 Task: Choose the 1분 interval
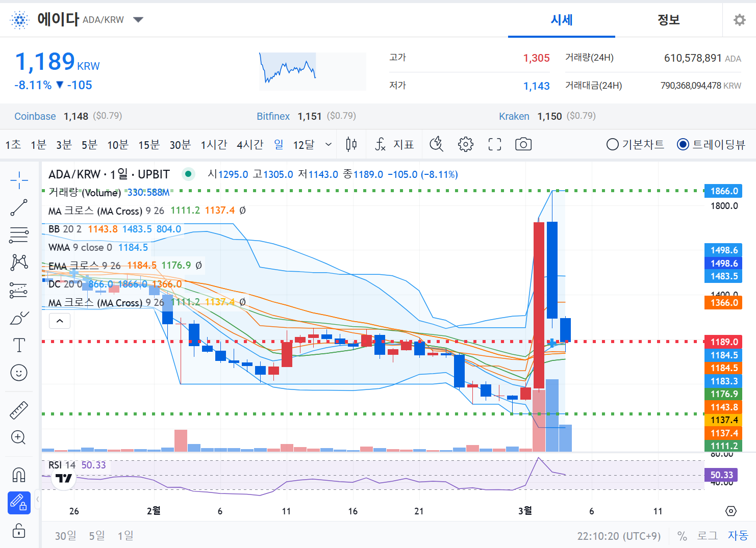pyautogui.click(x=38, y=145)
